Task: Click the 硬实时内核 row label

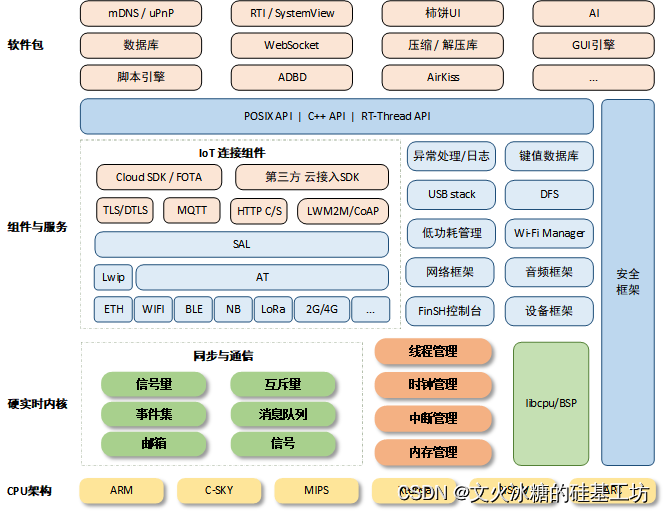Action: (37, 404)
